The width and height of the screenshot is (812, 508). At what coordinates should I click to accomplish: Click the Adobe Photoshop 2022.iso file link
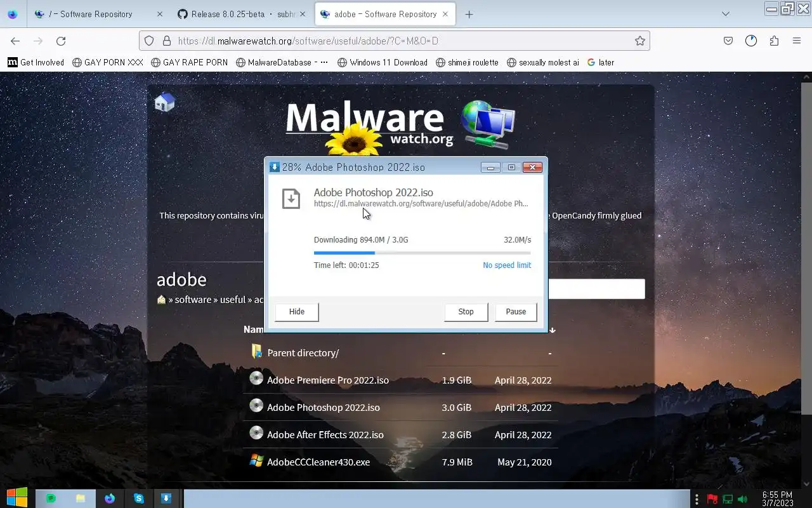coord(324,407)
